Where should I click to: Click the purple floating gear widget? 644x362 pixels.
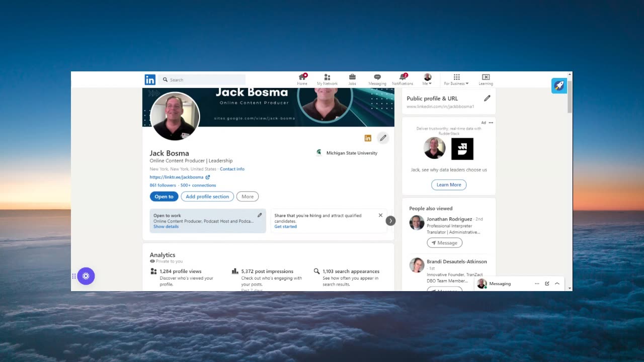click(x=86, y=276)
